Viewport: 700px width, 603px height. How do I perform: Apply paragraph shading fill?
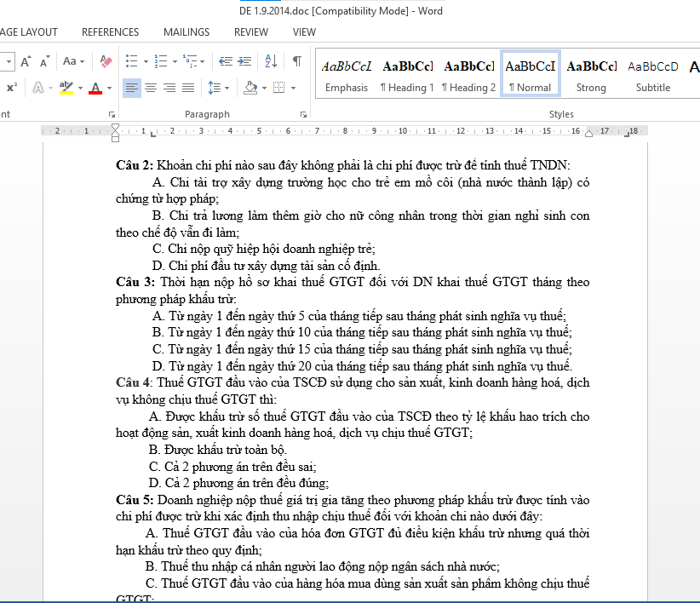click(x=250, y=88)
